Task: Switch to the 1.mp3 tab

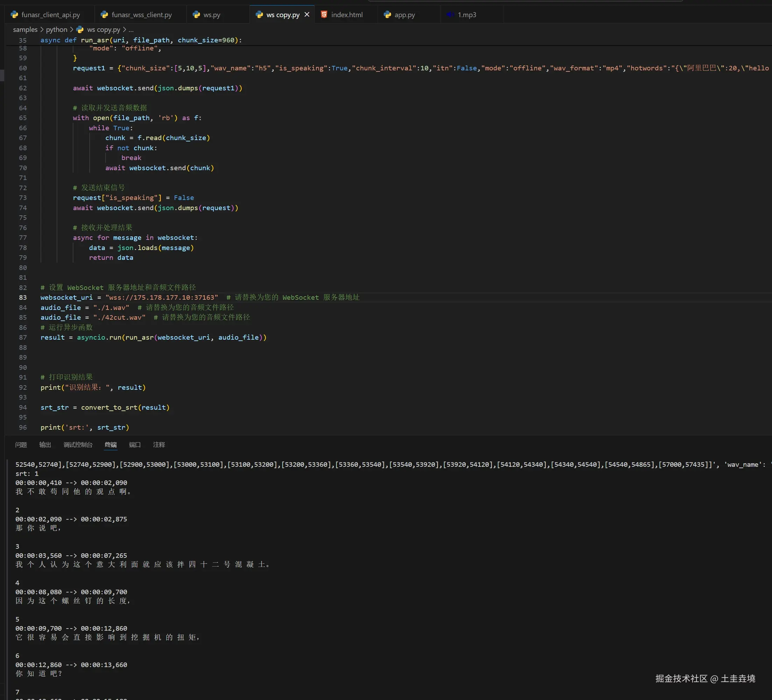Action: click(466, 15)
